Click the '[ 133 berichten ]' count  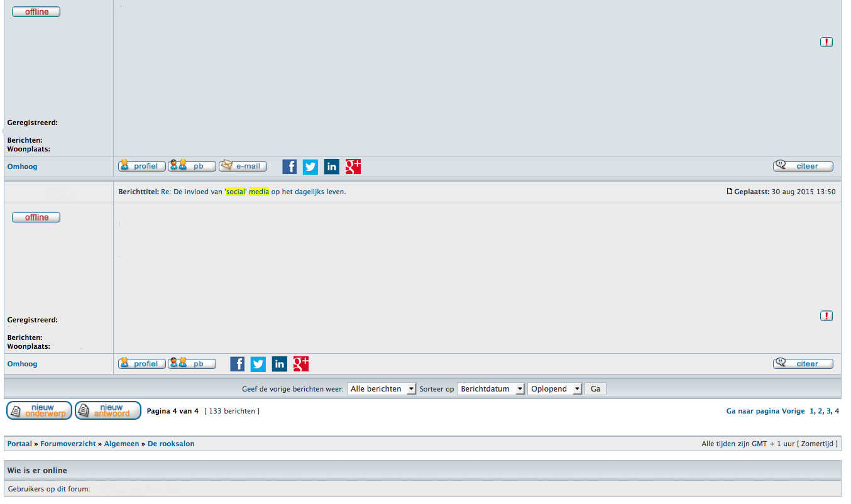[232, 411]
